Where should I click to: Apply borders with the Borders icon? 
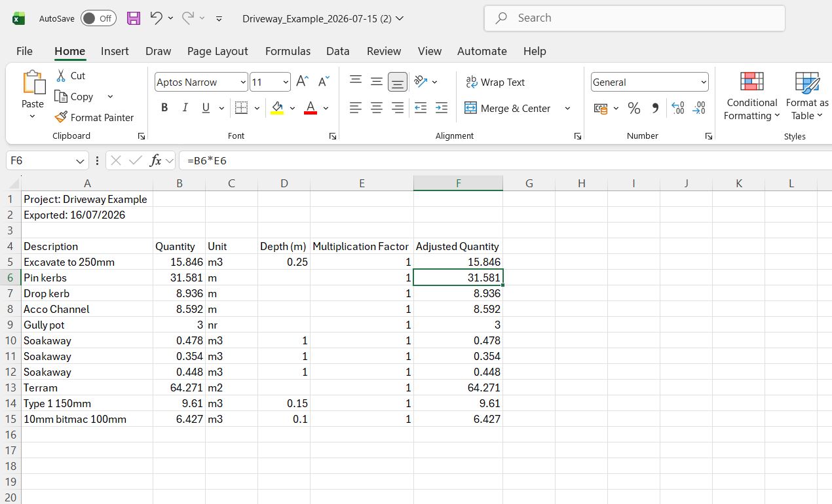(x=241, y=108)
